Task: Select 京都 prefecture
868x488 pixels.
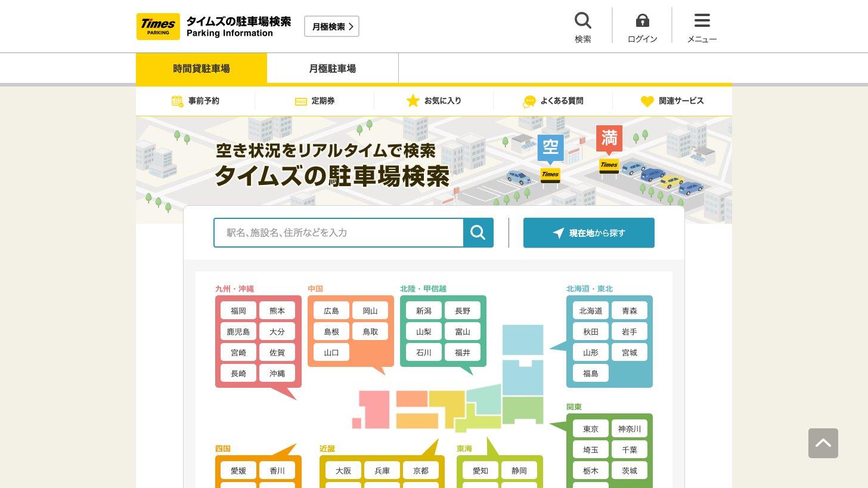Action: [x=421, y=471]
